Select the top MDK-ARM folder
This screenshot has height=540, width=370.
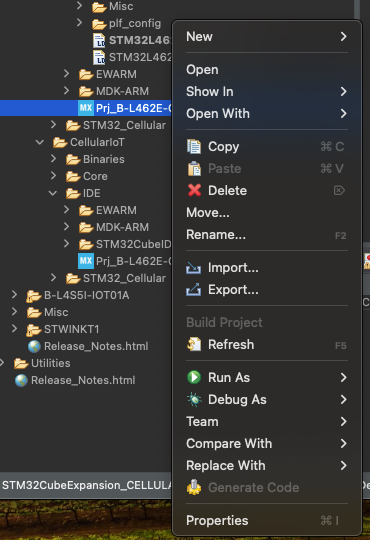pos(122,91)
